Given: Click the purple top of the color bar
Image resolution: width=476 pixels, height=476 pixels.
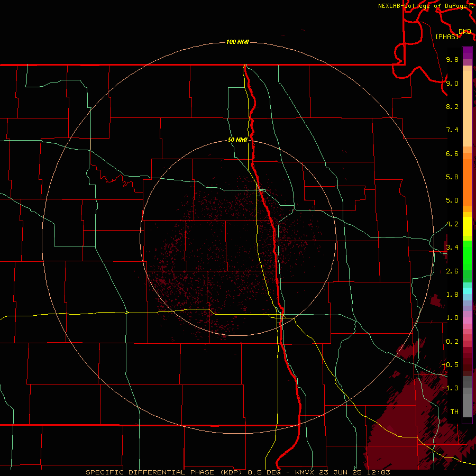Looking at the screenshot, I should 467,53.
